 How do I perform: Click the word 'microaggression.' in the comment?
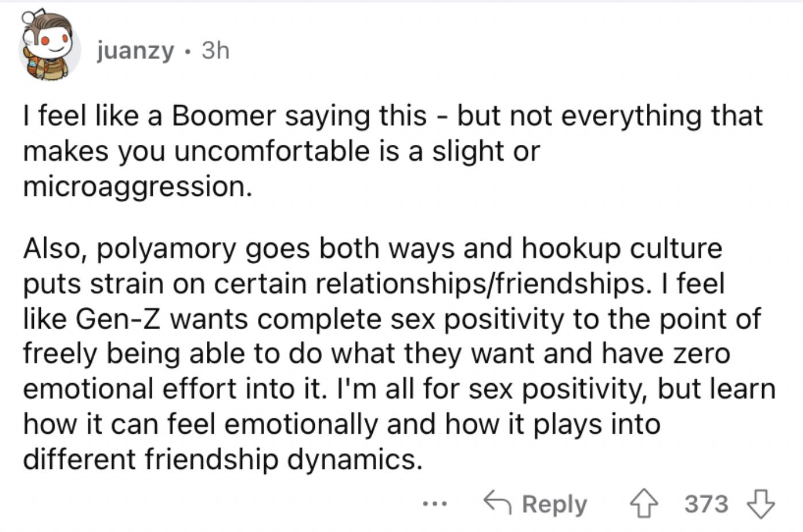coord(138,187)
